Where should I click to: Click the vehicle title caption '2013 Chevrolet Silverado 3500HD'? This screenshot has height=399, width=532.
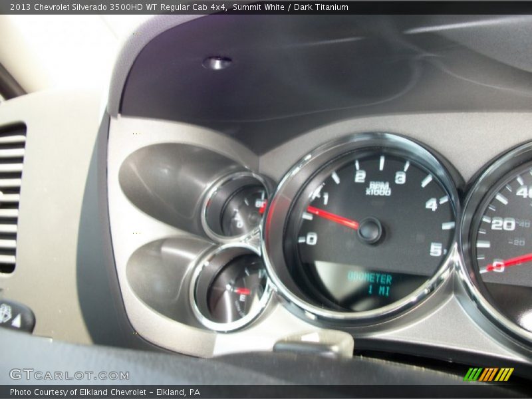(76, 7)
